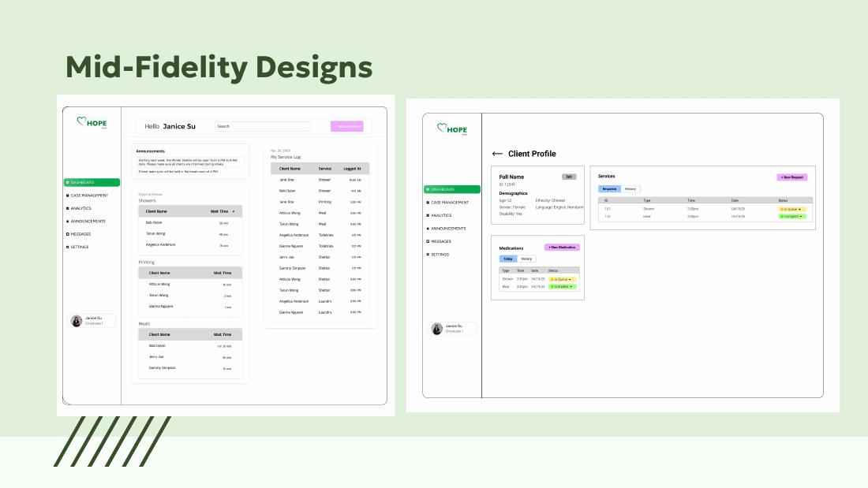The width and height of the screenshot is (868, 488).
Task: Click the Search field in dashboard header
Action: click(x=263, y=126)
